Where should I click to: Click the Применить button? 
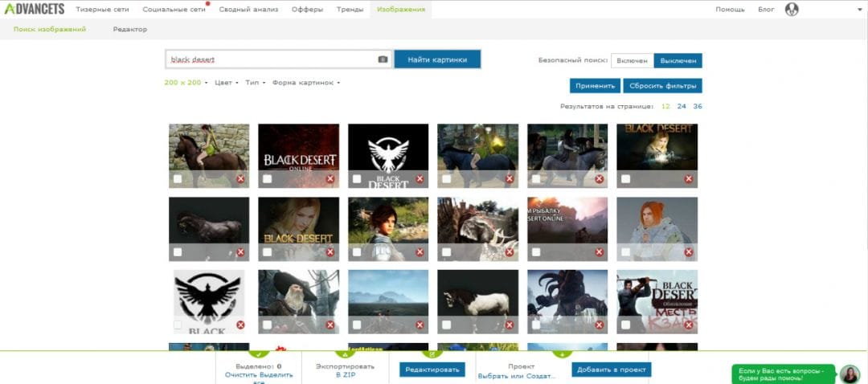click(x=595, y=86)
